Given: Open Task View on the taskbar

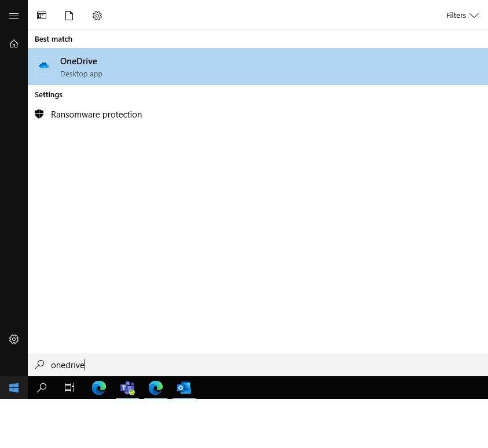Looking at the screenshot, I should pos(69,388).
